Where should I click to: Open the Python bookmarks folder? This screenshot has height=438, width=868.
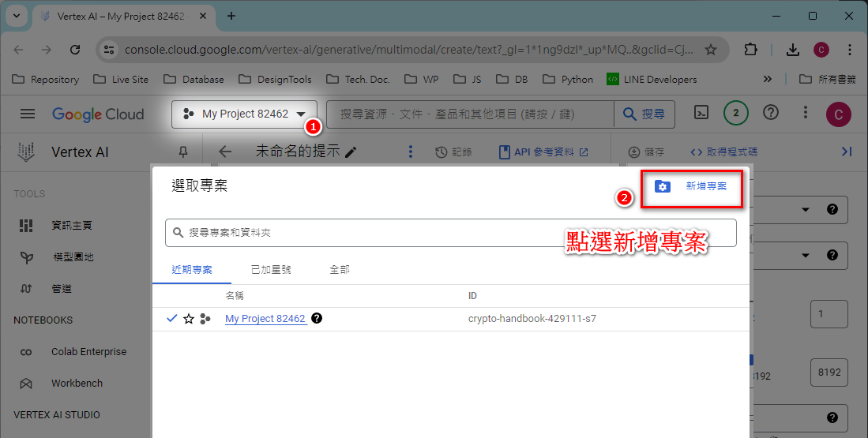567,79
